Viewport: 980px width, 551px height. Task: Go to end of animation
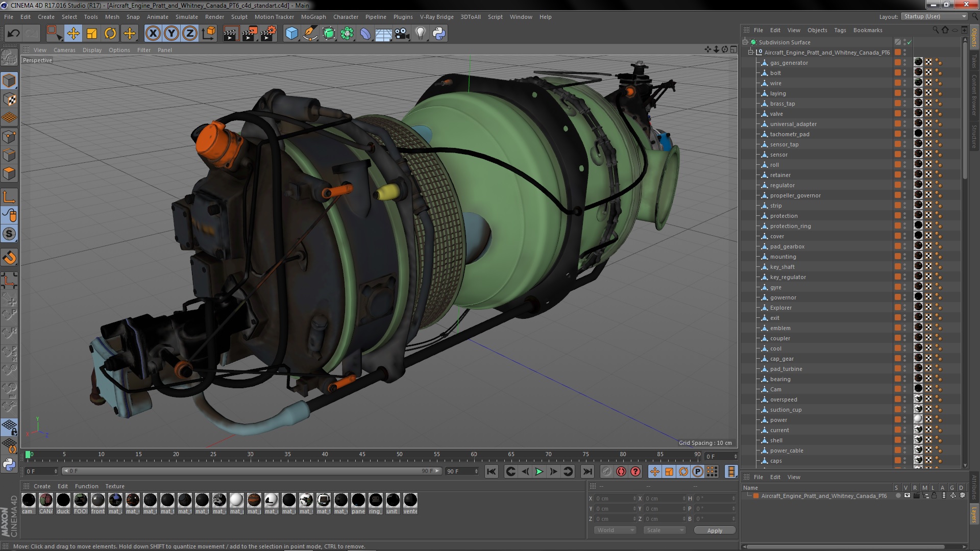coord(587,472)
